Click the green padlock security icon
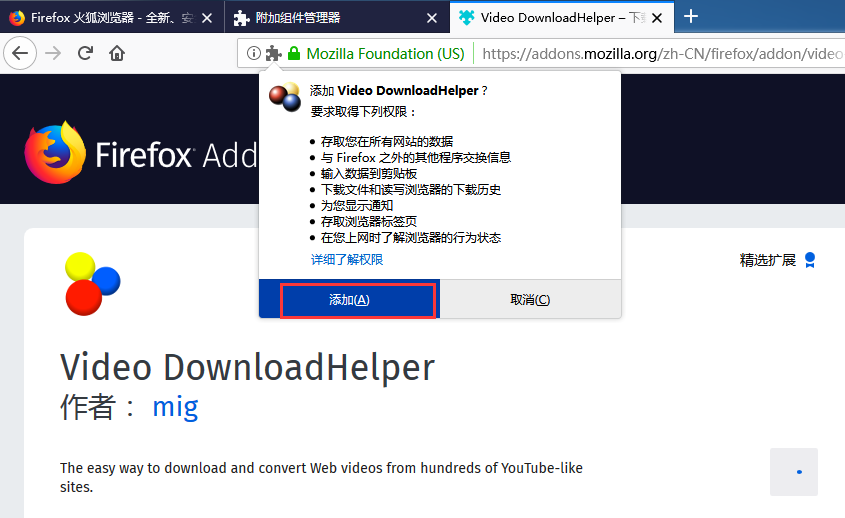845x518 pixels. click(x=294, y=53)
